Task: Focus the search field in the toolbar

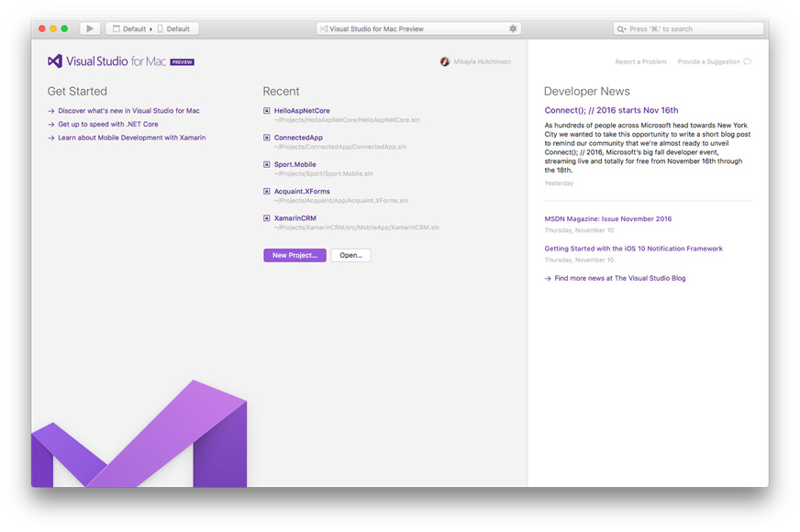Action: [x=688, y=29]
